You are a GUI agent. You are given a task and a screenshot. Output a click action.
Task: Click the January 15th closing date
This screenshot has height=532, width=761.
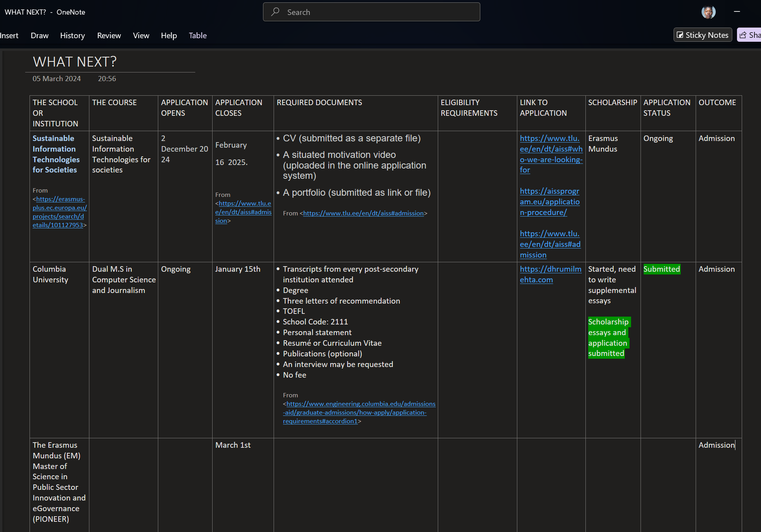click(238, 269)
